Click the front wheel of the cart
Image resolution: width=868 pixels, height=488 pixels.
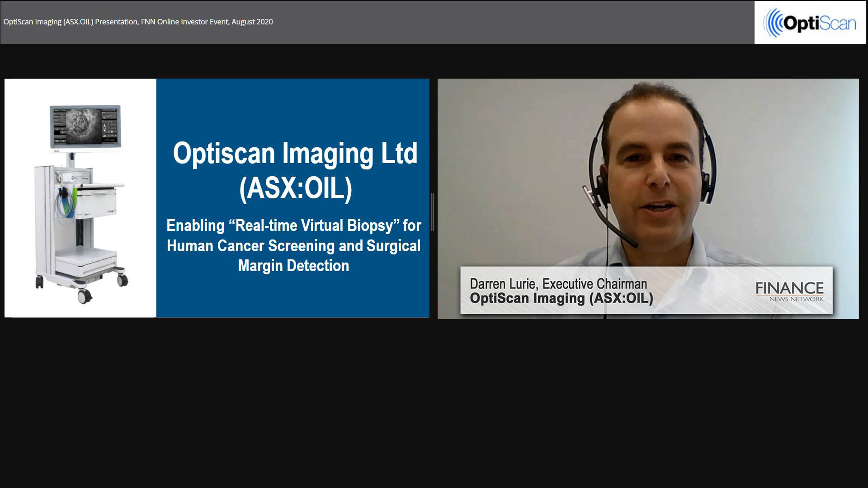pos(85,296)
